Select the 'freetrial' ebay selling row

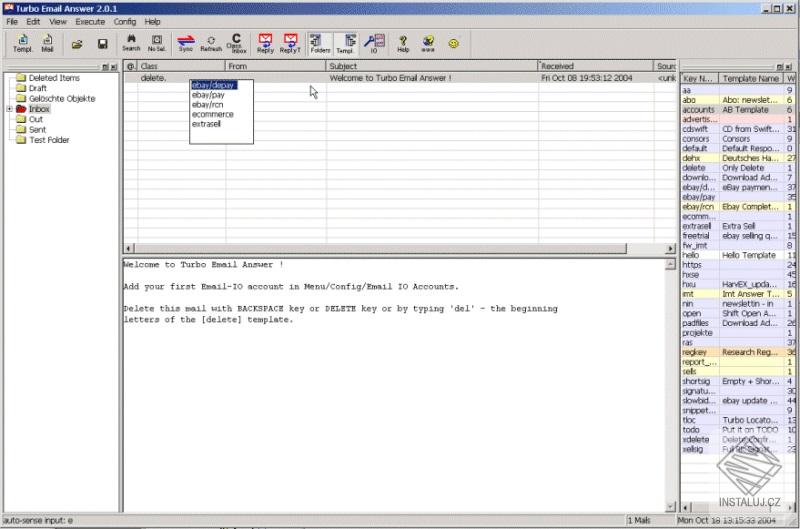click(x=738, y=236)
